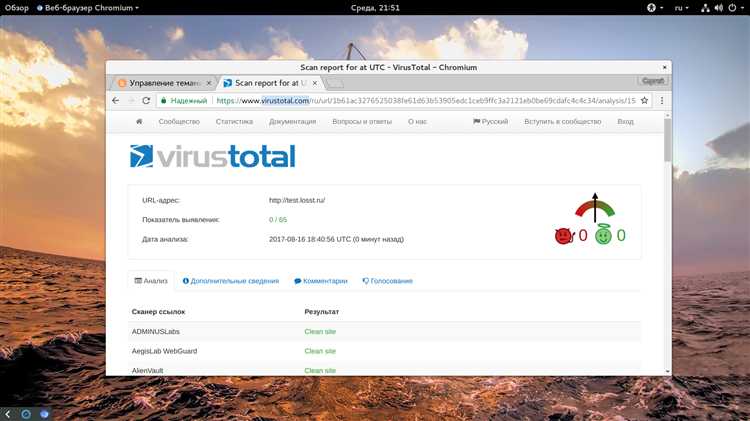This screenshot has height=421, width=750.
Task: Open the 'Документация' navbar link
Action: point(292,122)
